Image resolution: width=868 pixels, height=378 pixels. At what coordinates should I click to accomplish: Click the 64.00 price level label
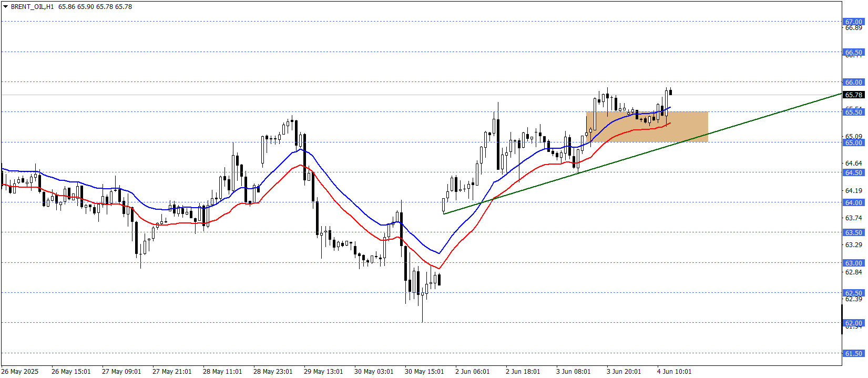coord(853,202)
